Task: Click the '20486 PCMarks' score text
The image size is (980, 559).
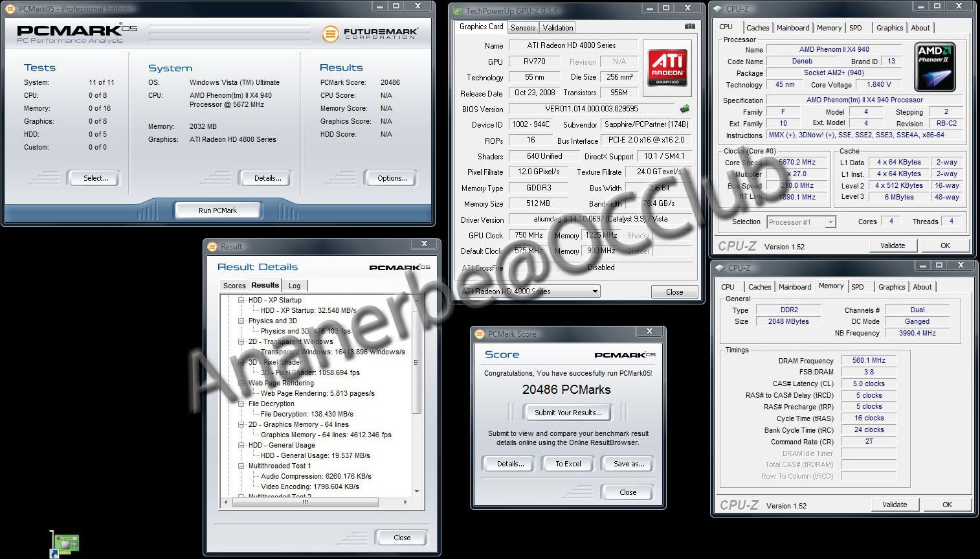Action: click(566, 390)
